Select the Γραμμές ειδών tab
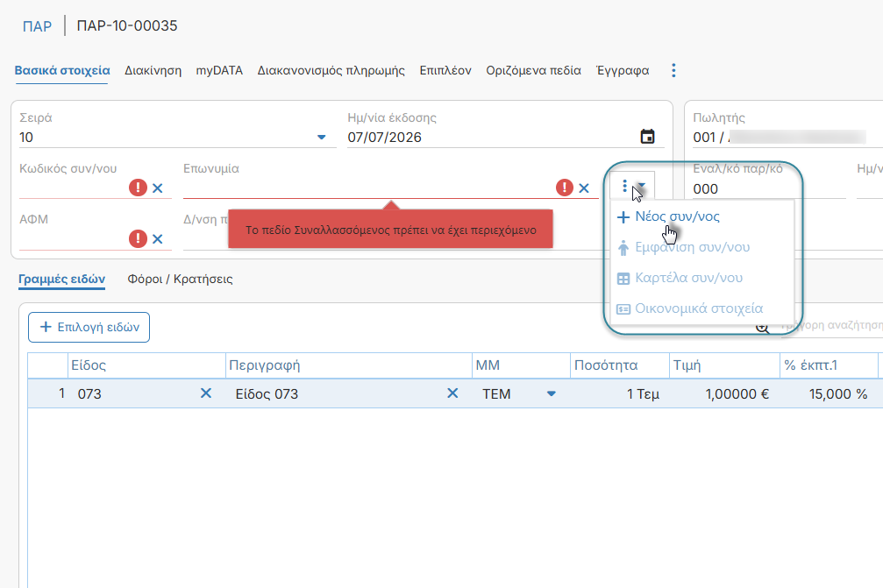This screenshot has height=588, width=883. [x=62, y=279]
